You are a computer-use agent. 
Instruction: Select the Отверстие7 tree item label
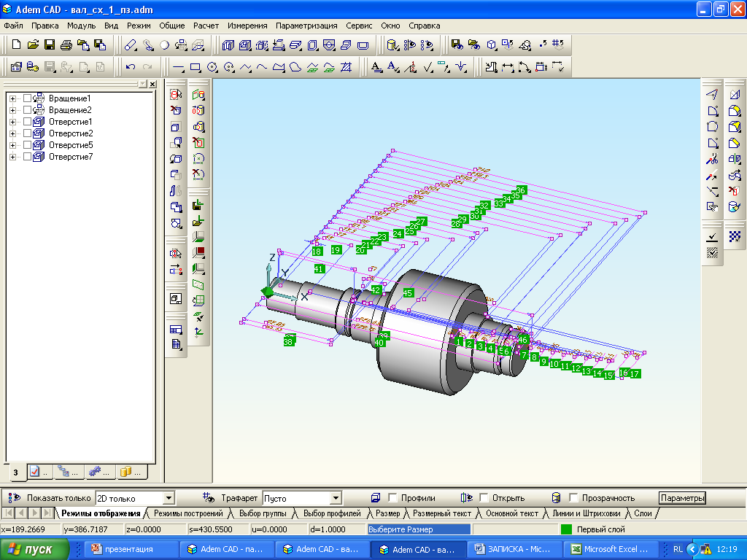(x=71, y=157)
